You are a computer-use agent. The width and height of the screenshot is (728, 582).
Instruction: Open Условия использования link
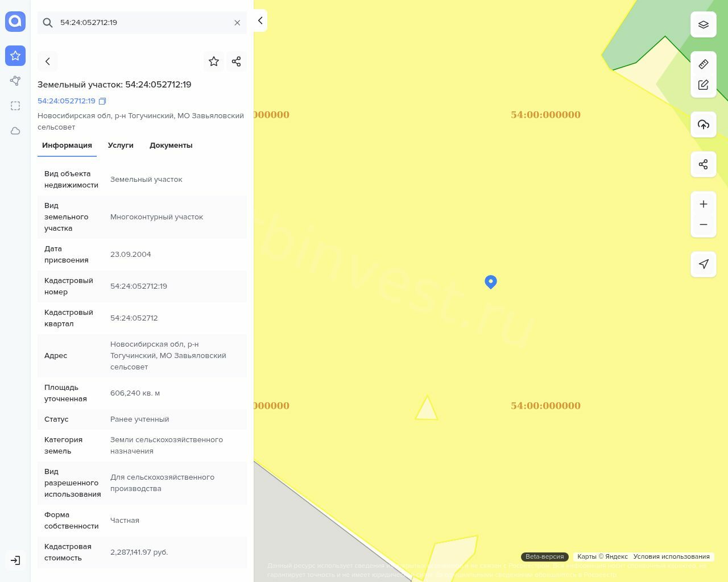[x=671, y=556]
